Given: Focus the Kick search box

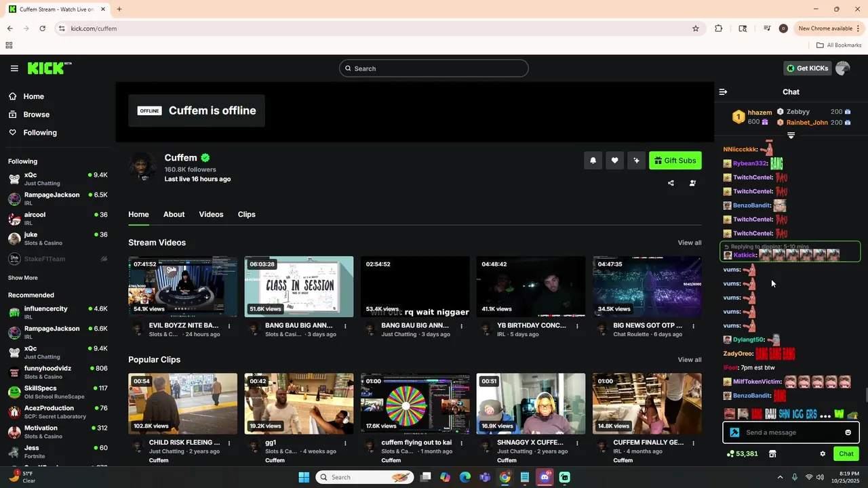Looking at the screenshot, I should [434, 68].
